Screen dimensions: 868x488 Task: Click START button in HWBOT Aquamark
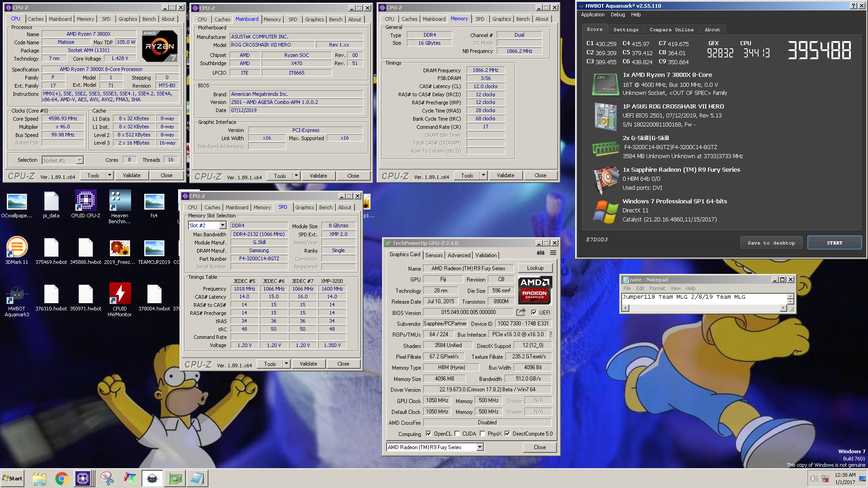[834, 243]
